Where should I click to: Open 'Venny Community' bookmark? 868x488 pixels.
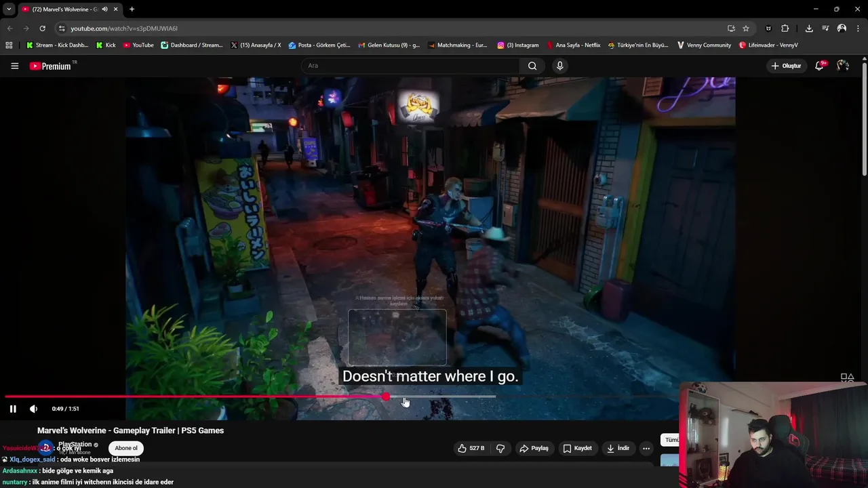coord(704,45)
